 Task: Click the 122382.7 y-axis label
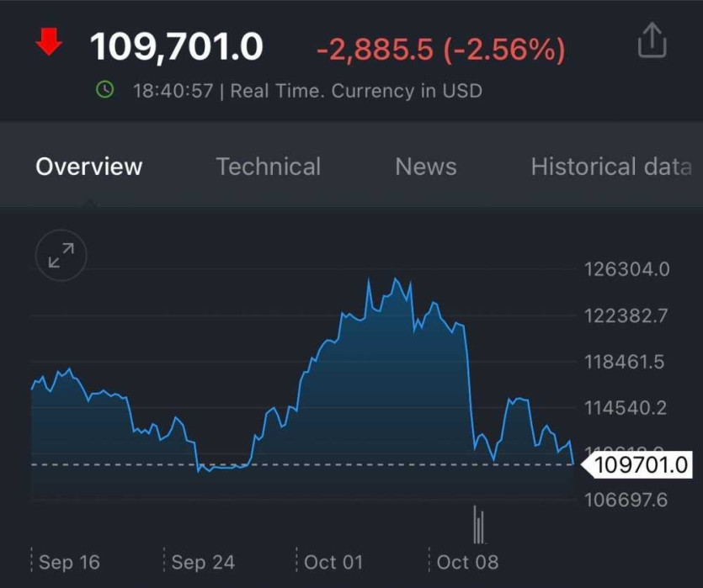click(626, 316)
